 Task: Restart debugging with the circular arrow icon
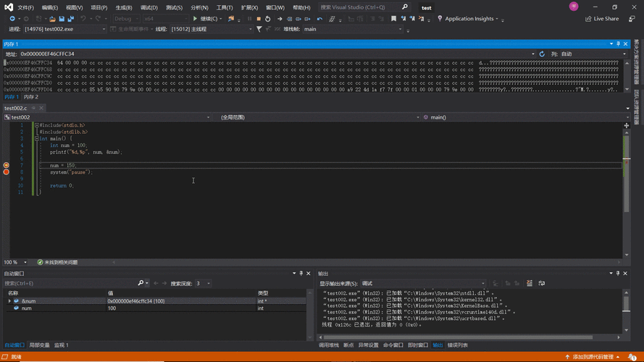268,19
